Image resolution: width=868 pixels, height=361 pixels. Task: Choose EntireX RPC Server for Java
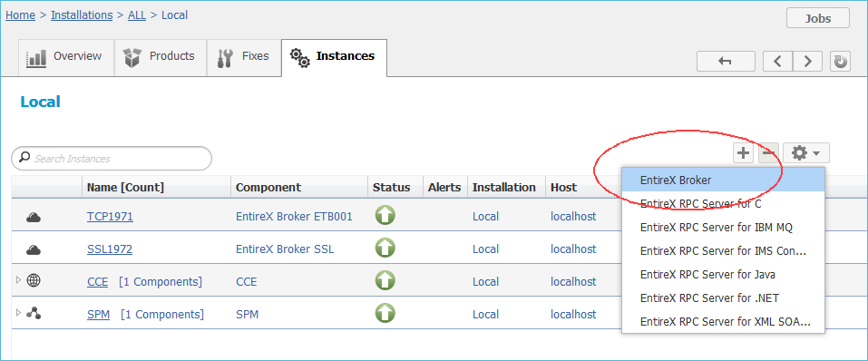click(724, 275)
